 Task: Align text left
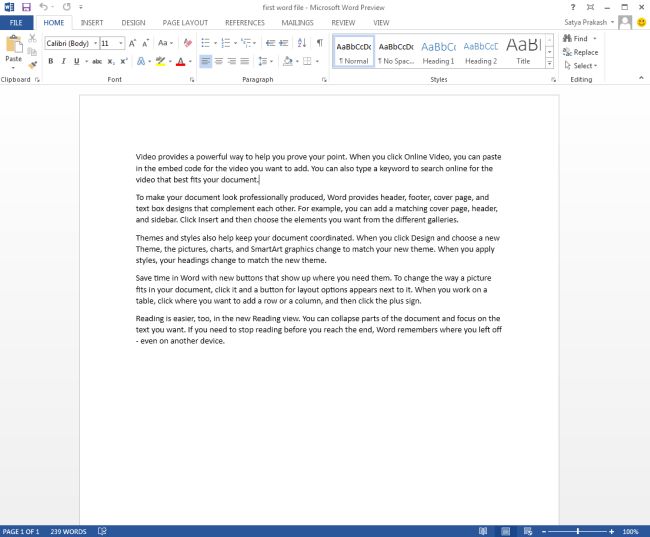point(206,61)
